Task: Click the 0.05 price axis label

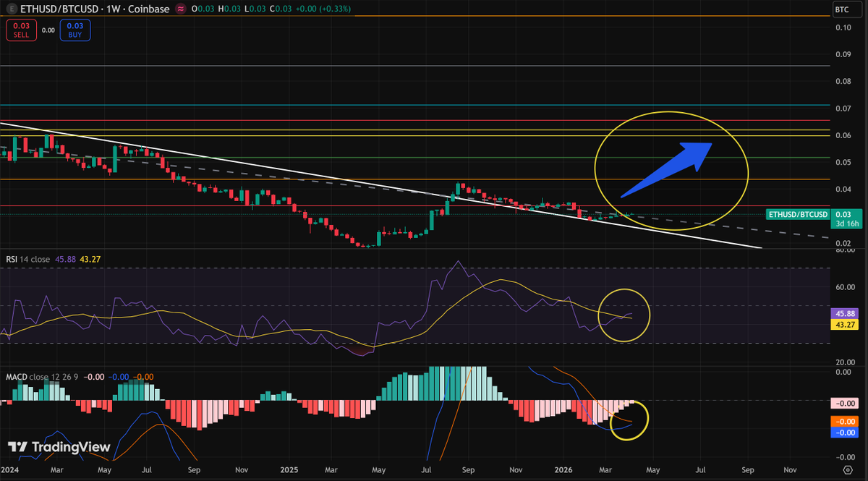Action: pos(843,163)
